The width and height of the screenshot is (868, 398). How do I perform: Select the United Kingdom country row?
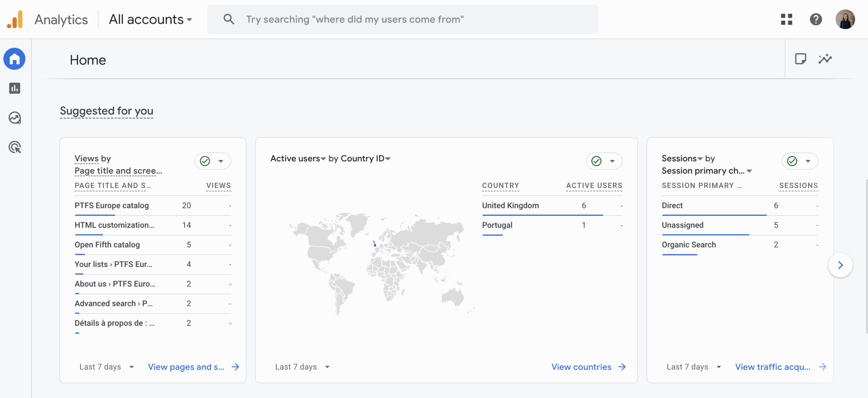coord(552,206)
